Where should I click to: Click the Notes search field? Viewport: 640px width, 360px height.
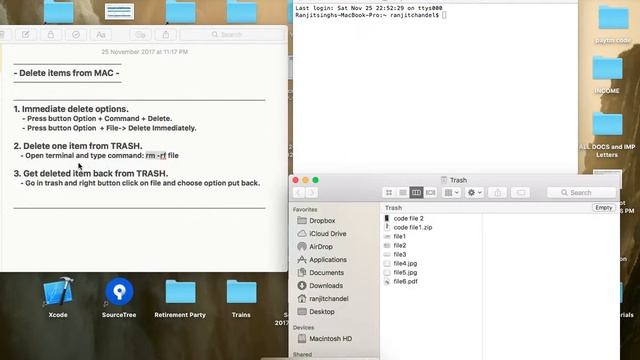click(232, 35)
